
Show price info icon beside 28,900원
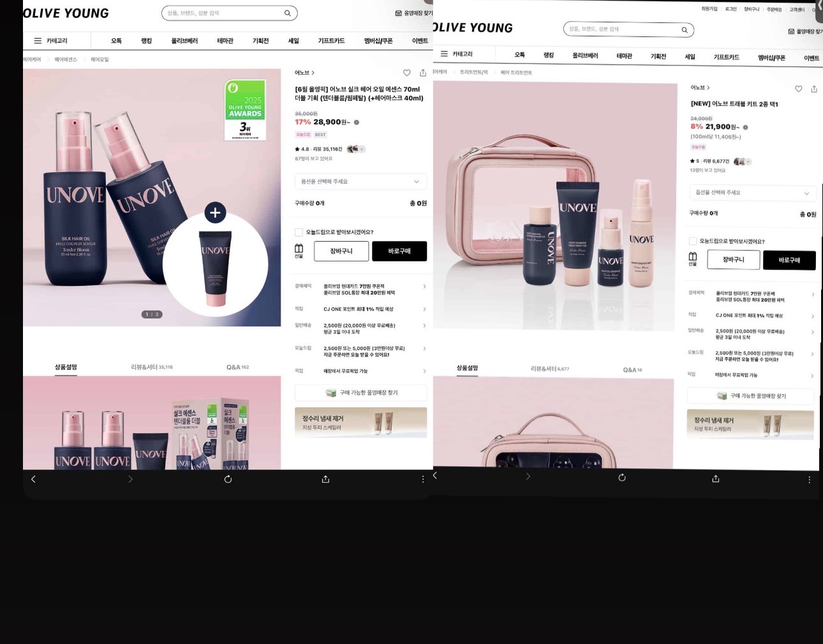click(357, 122)
